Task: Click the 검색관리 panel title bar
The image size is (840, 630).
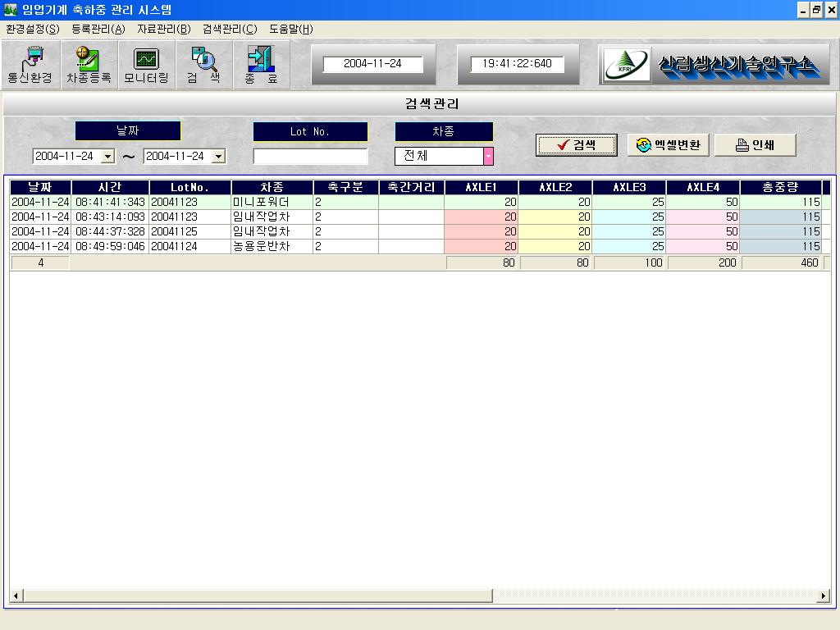Action: point(420,104)
